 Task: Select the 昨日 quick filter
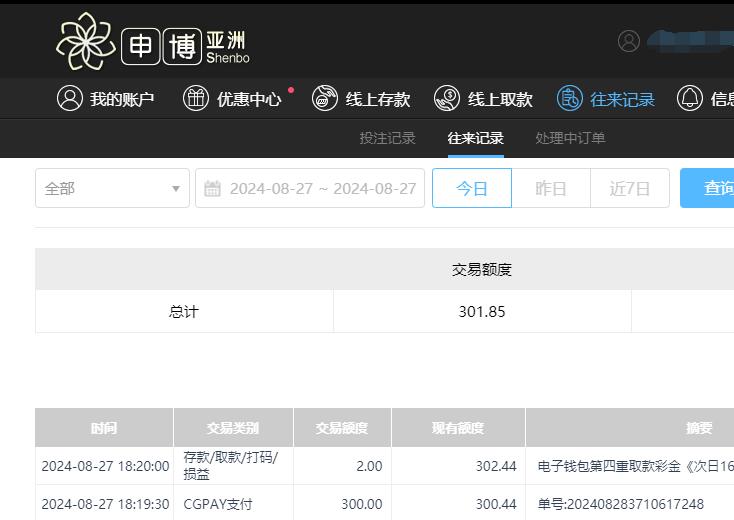[x=551, y=188]
